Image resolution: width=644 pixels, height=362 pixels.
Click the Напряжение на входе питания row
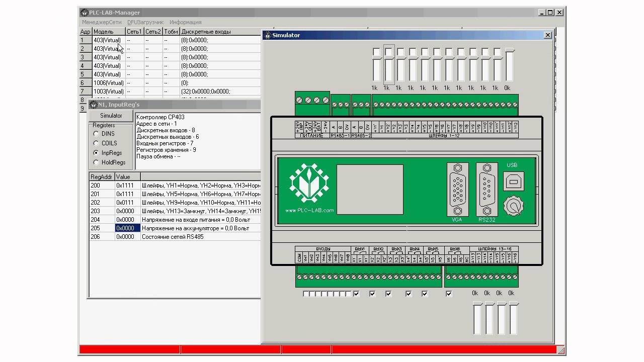coord(175,220)
